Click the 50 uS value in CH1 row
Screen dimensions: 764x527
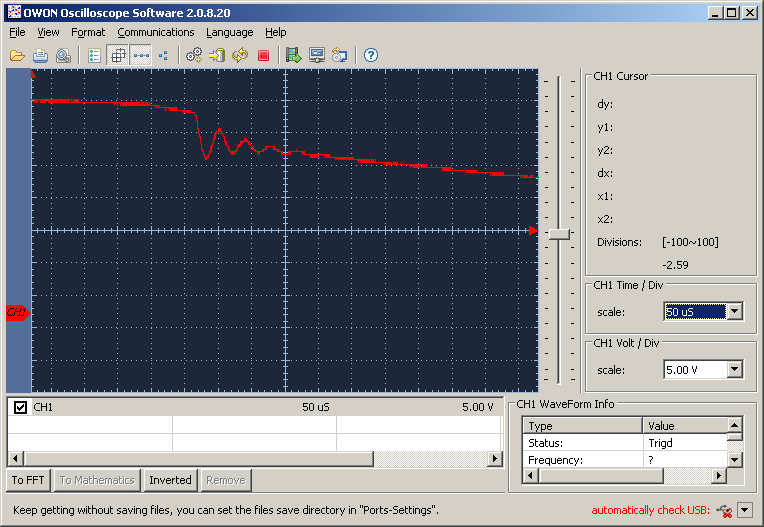[316, 407]
